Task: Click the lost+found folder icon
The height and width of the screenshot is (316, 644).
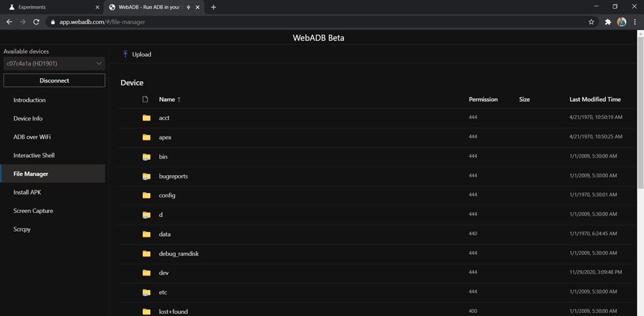Action: pyautogui.click(x=147, y=311)
